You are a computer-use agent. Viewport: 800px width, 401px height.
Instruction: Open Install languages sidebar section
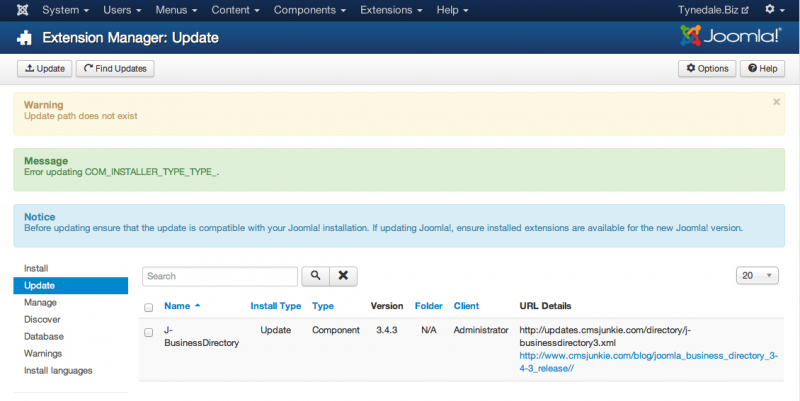coord(58,371)
